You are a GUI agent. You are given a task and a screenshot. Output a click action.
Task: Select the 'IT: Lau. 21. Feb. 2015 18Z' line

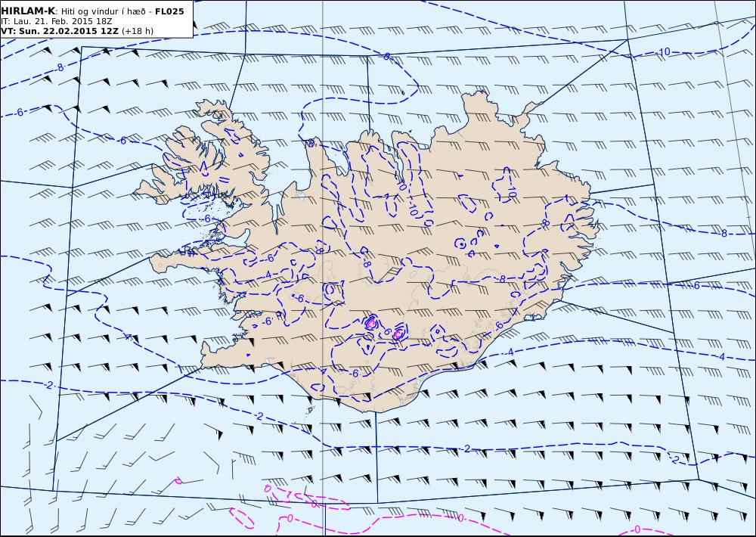point(56,21)
